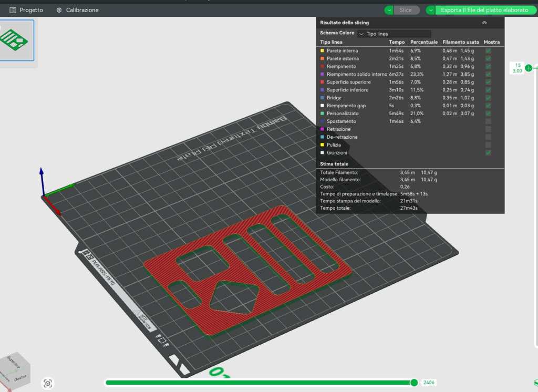538x392 pixels.
Task: Click Esporta il file del piatto elaborato
Action: tap(484, 10)
